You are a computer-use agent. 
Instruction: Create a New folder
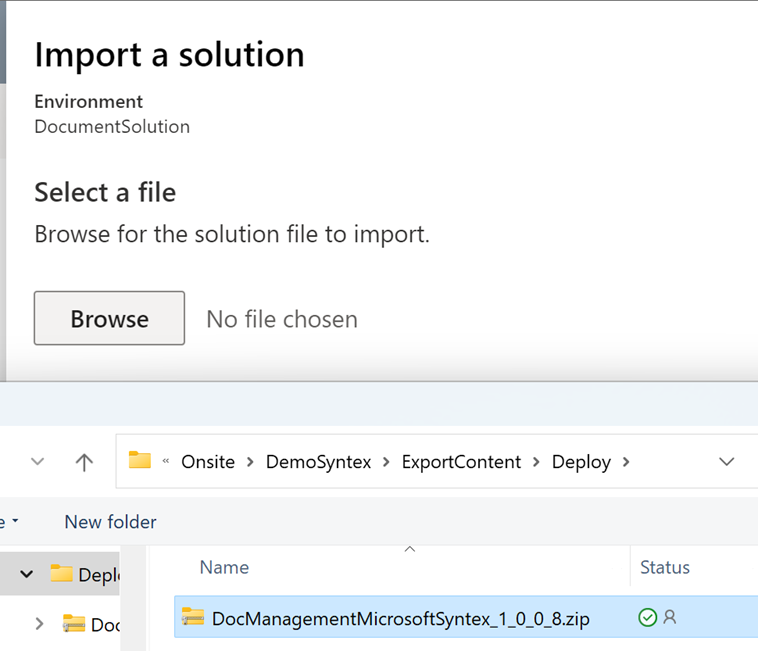click(x=110, y=522)
